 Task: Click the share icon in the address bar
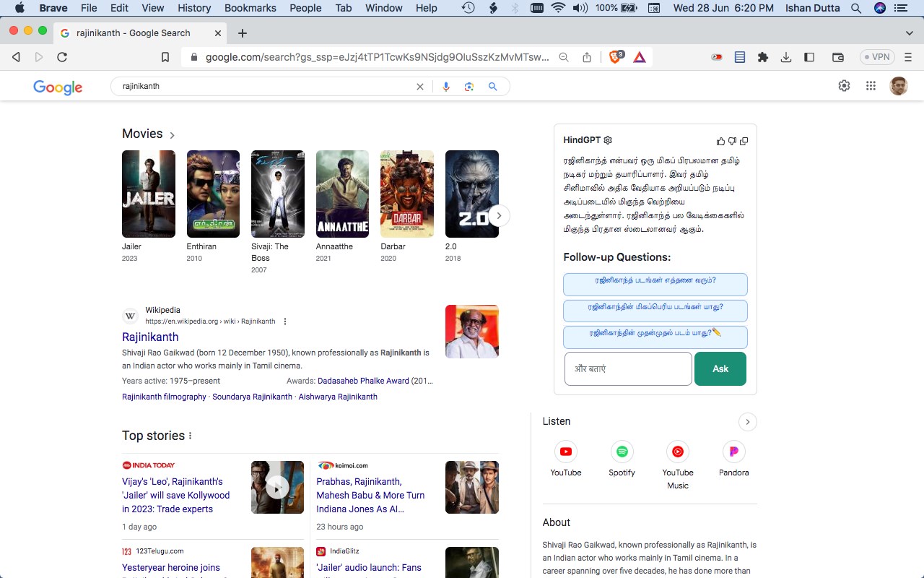pyautogui.click(x=587, y=57)
